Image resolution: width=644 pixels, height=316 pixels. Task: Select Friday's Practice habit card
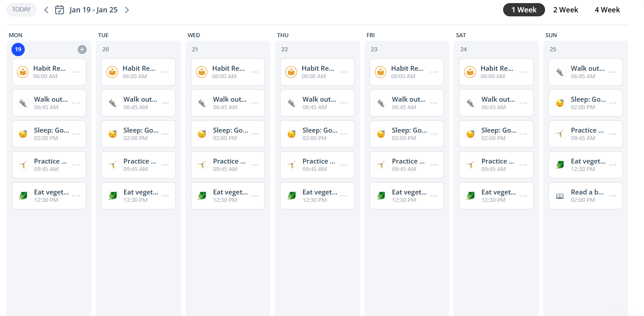(406, 164)
